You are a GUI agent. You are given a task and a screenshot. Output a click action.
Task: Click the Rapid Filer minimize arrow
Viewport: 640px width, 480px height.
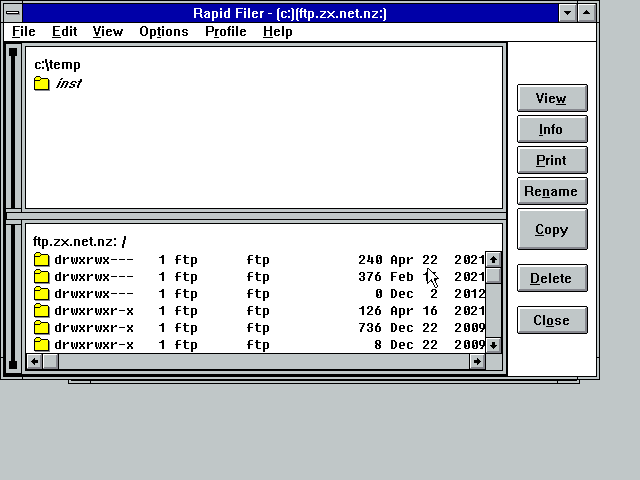coord(567,13)
